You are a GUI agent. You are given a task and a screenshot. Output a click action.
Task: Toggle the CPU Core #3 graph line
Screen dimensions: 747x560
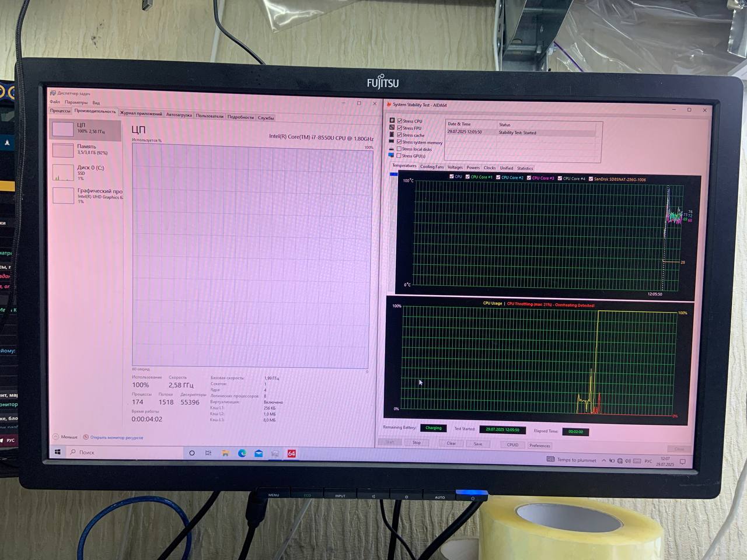(x=529, y=178)
